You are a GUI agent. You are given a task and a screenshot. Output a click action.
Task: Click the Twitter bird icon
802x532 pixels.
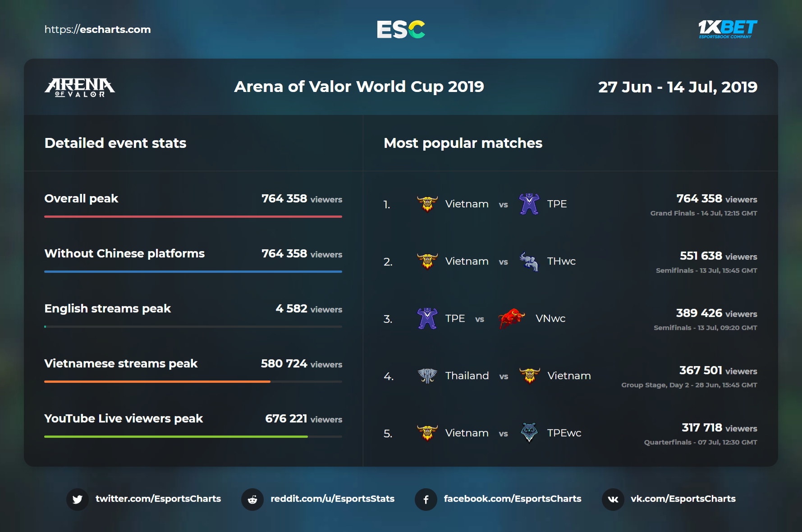[78, 500]
